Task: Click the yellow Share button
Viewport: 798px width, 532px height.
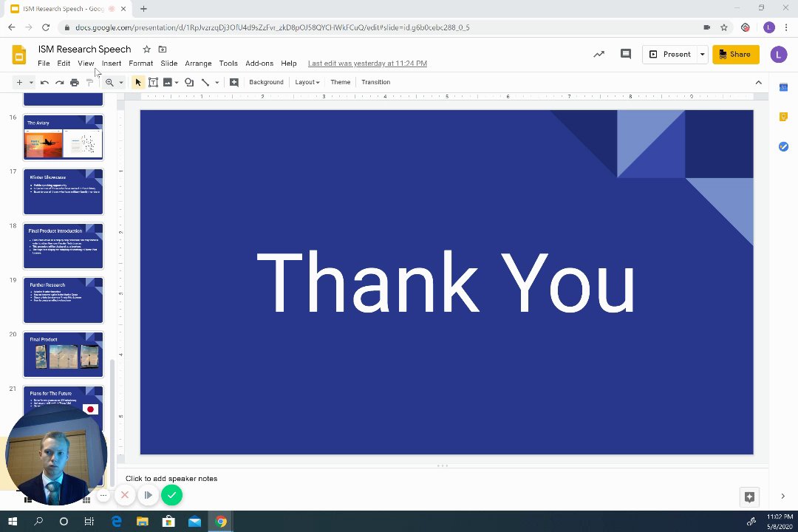Action: tap(735, 55)
